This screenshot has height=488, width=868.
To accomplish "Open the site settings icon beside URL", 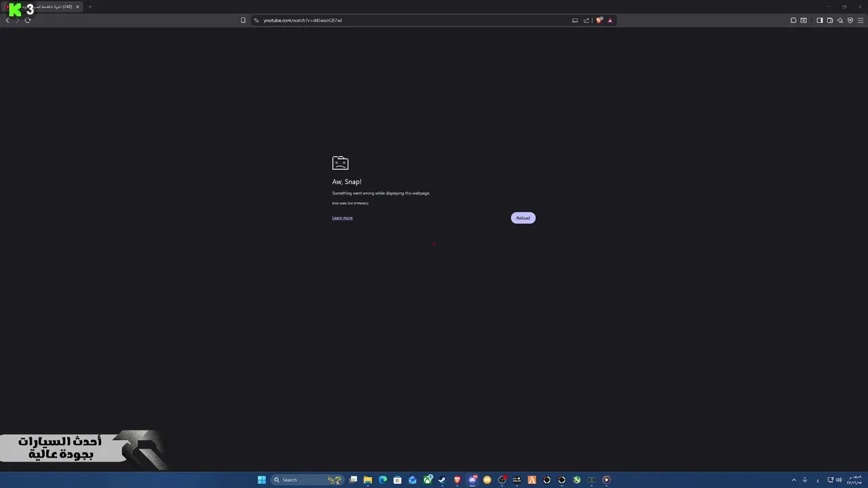I will pyautogui.click(x=256, y=20).
